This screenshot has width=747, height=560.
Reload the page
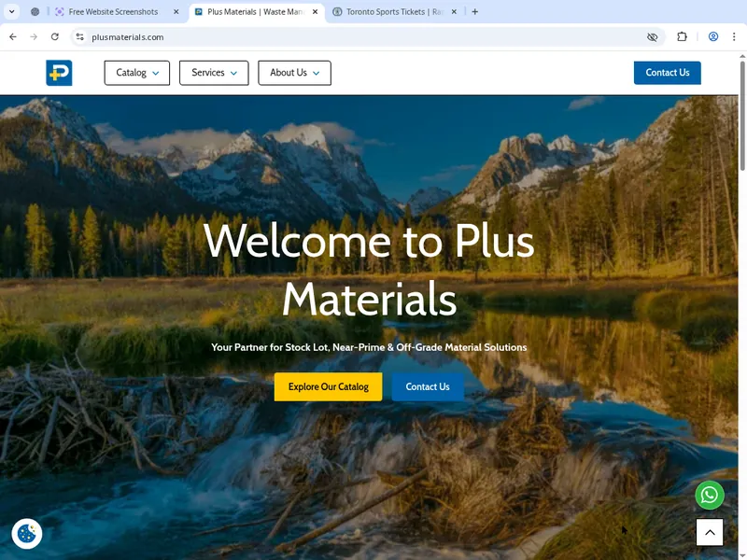pyautogui.click(x=55, y=36)
